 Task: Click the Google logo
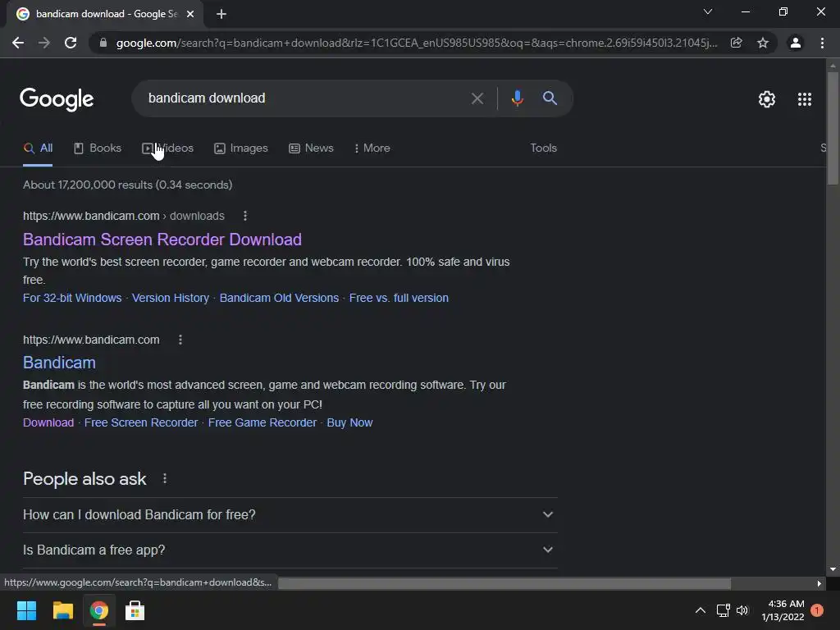coord(57,99)
